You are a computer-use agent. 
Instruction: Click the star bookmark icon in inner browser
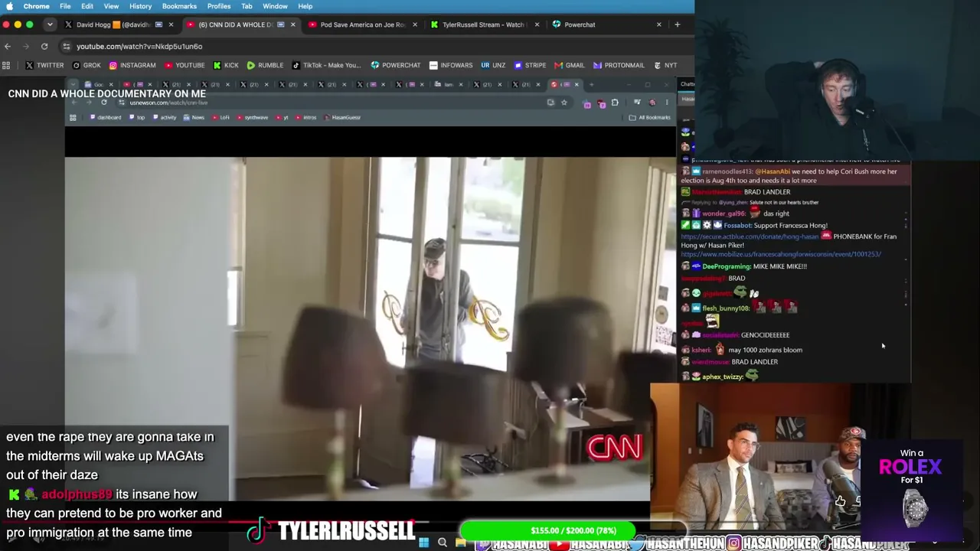tap(564, 103)
